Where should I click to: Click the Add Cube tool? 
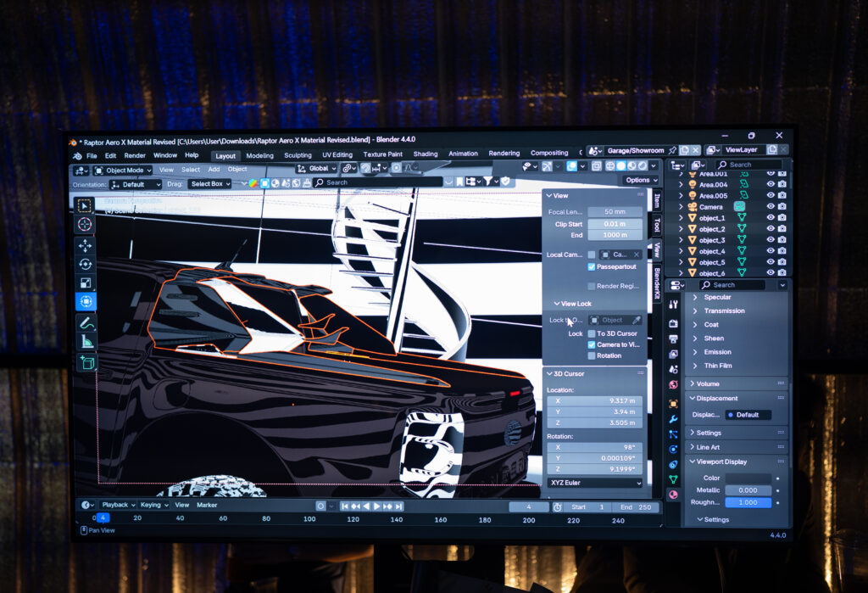(86, 363)
